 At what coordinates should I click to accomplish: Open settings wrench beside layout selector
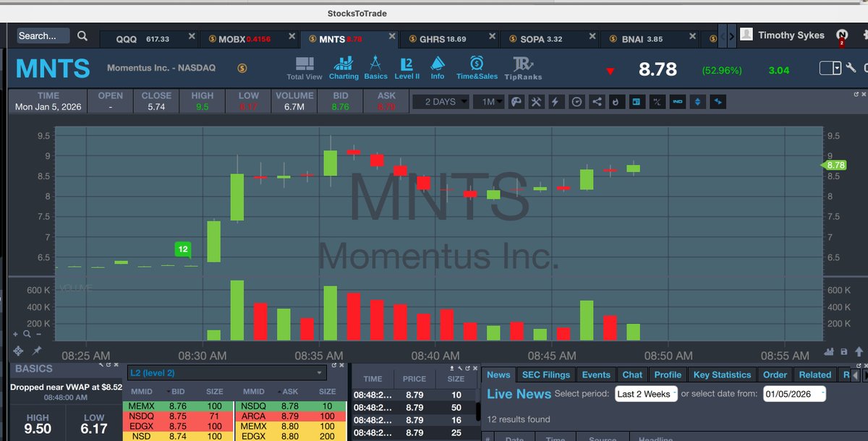(851, 68)
